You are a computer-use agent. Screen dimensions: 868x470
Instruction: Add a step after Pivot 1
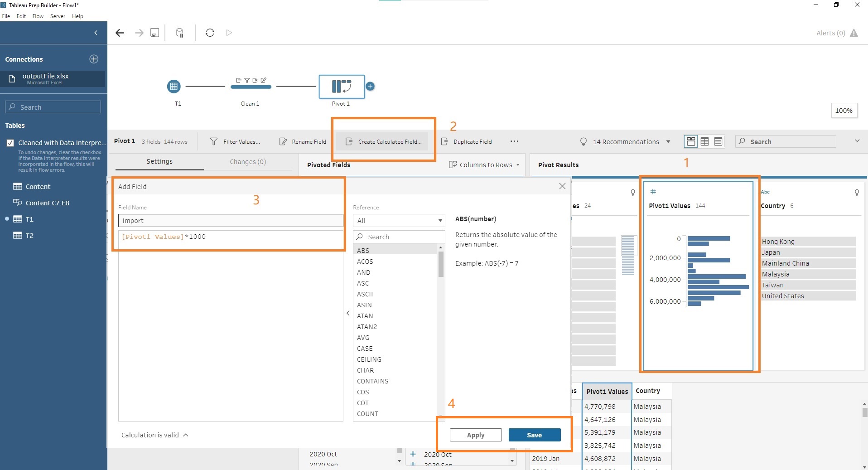click(x=370, y=86)
